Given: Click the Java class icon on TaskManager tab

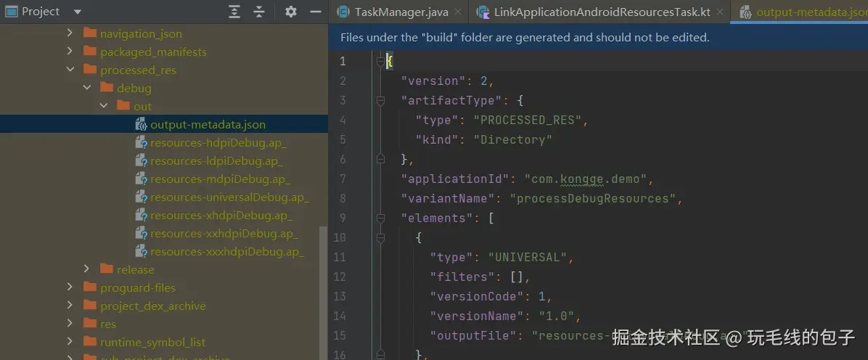Looking at the screenshot, I should coord(343,12).
